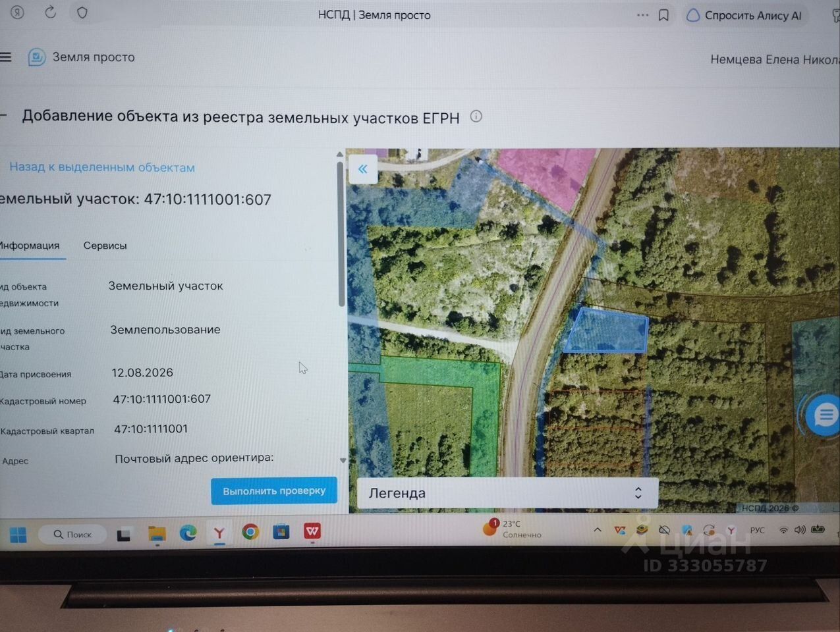Click the Yandex tray icon near РУС
The height and width of the screenshot is (632, 840).
click(x=731, y=530)
